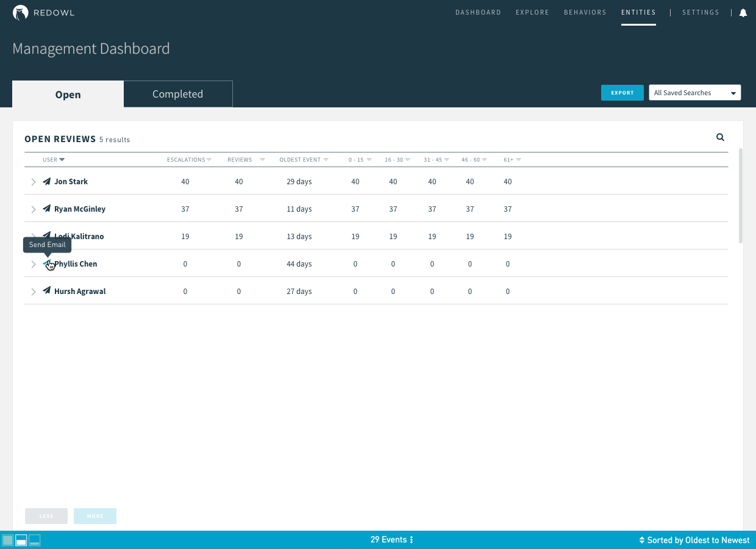This screenshot has height=549, width=756.
Task: Click the 5 results count text
Action: pos(115,140)
